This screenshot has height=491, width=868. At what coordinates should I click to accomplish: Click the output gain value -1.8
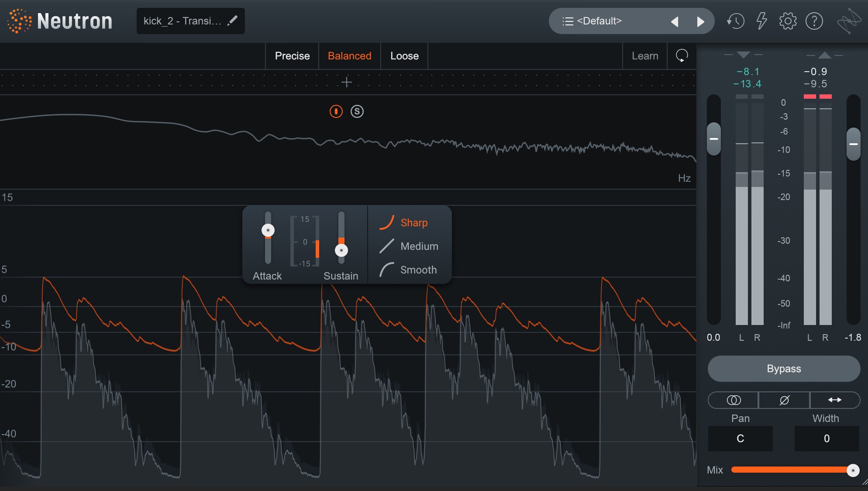(852, 337)
